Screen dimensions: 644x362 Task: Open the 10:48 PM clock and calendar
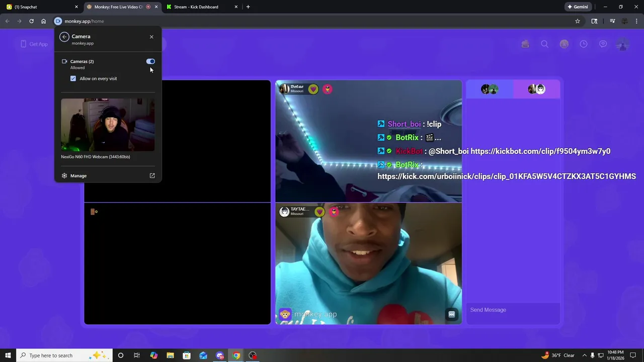[x=616, y=355]
